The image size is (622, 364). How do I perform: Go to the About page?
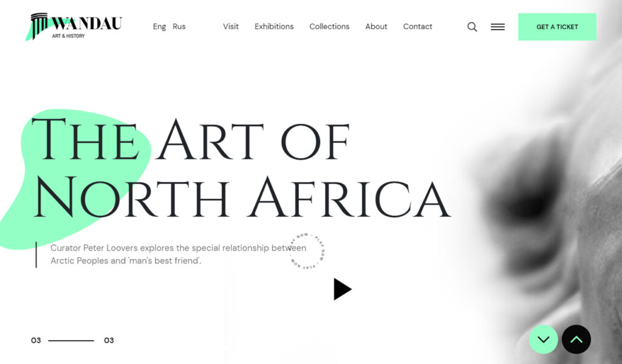coord(376,27)
